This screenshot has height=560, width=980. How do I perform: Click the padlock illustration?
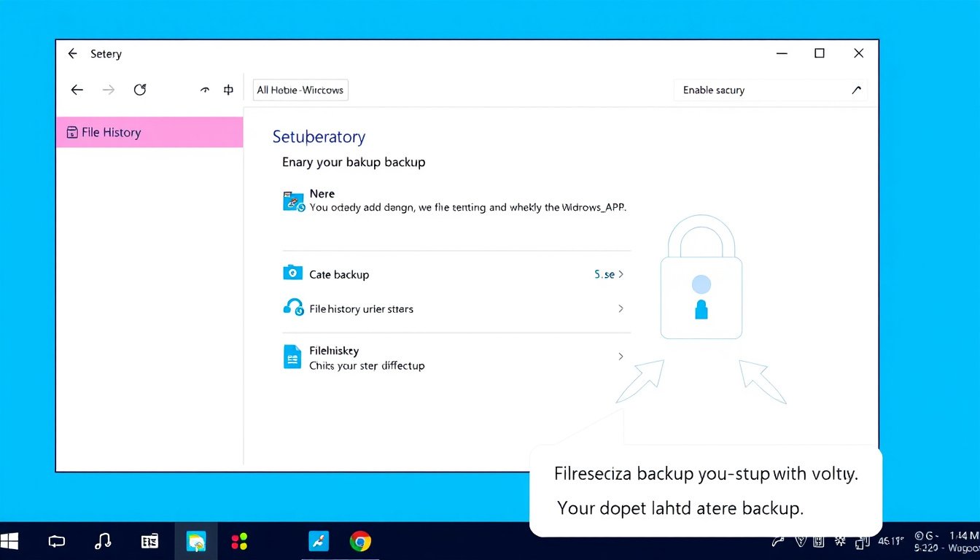(x=701, y=284)
